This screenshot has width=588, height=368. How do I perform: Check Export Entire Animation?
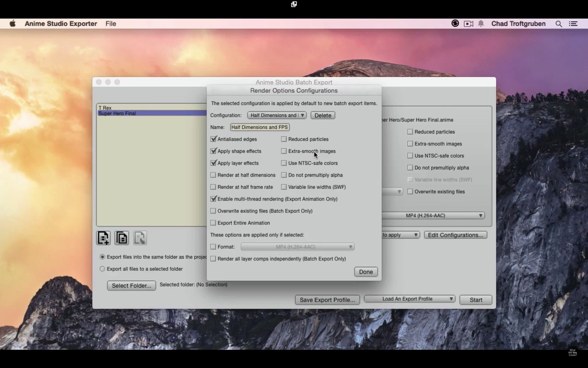pyautogui.click(x=213, y=223)
